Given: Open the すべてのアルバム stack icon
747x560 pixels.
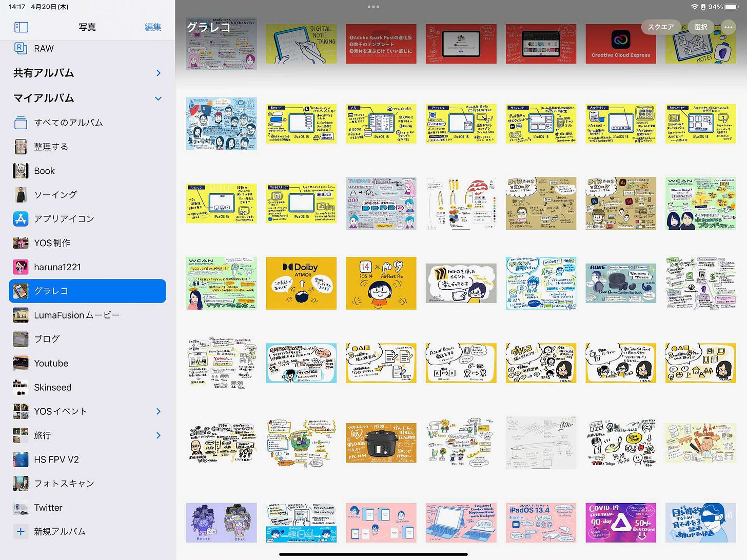Looking at the screenshot, I should pos(21,123).
